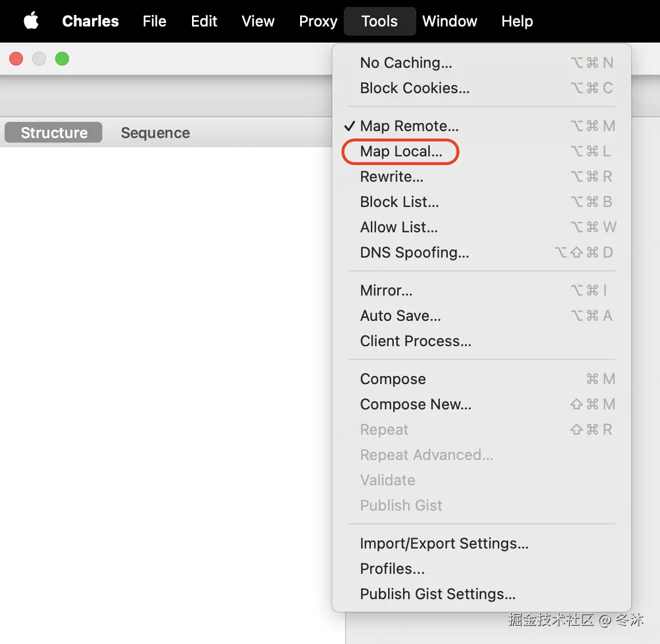Click the red close window button
The width and height of the screenshot is (660, 644).
(16, 59)
